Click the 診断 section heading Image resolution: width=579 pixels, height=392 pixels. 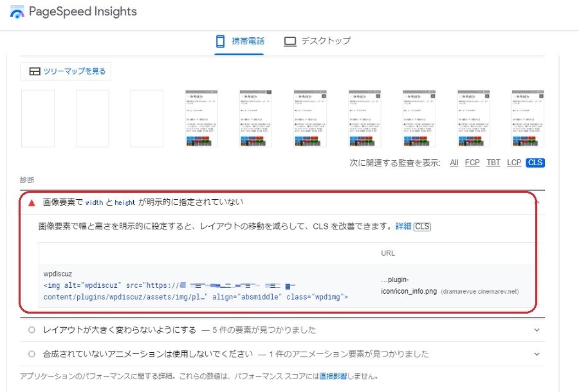tap(27, 179)
